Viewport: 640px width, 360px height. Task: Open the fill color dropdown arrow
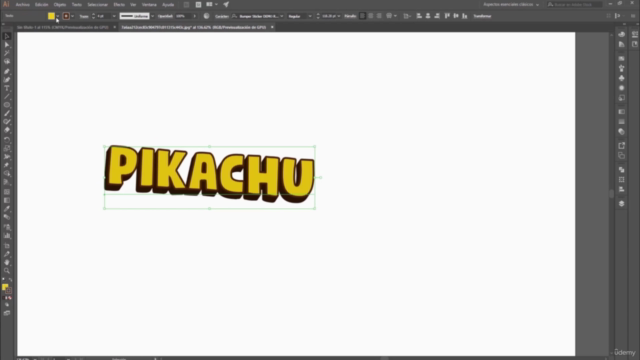(58, 16)
